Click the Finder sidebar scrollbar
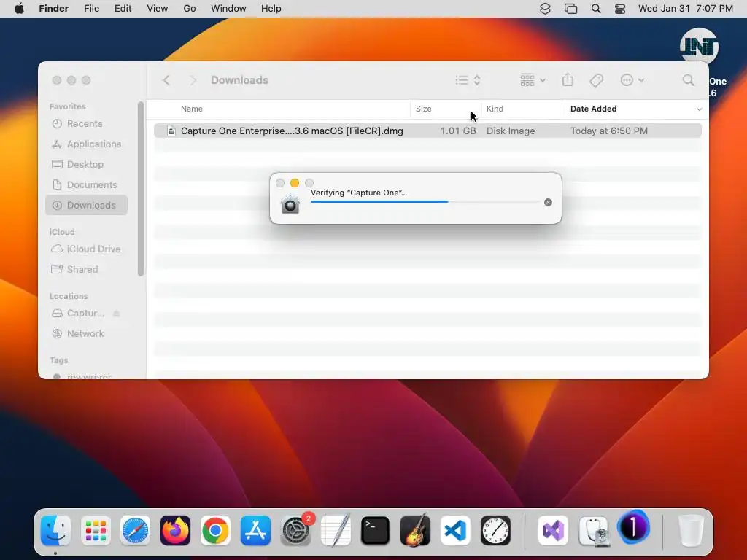Screen dimensions: 747x560 point(141,189)
